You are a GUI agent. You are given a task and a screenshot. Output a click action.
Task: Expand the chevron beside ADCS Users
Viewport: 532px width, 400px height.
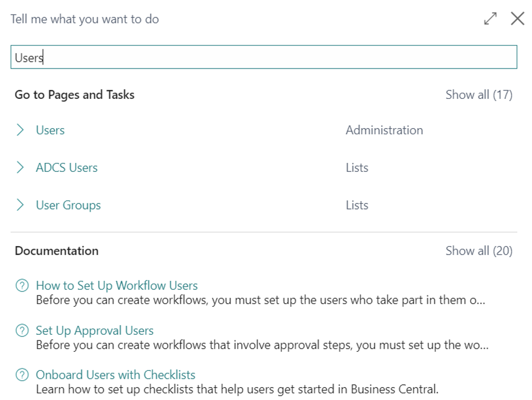(x=21, y=168)
